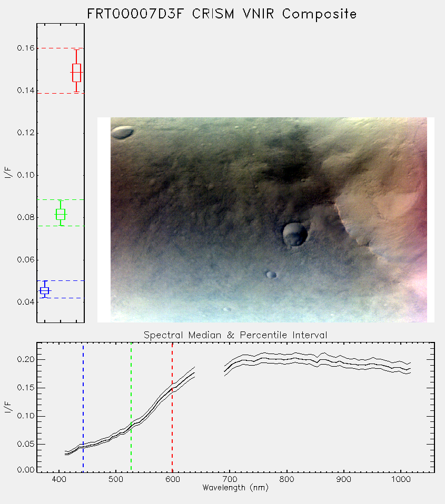
Task: Click the large central crater in image
Action: pos(294,234)
